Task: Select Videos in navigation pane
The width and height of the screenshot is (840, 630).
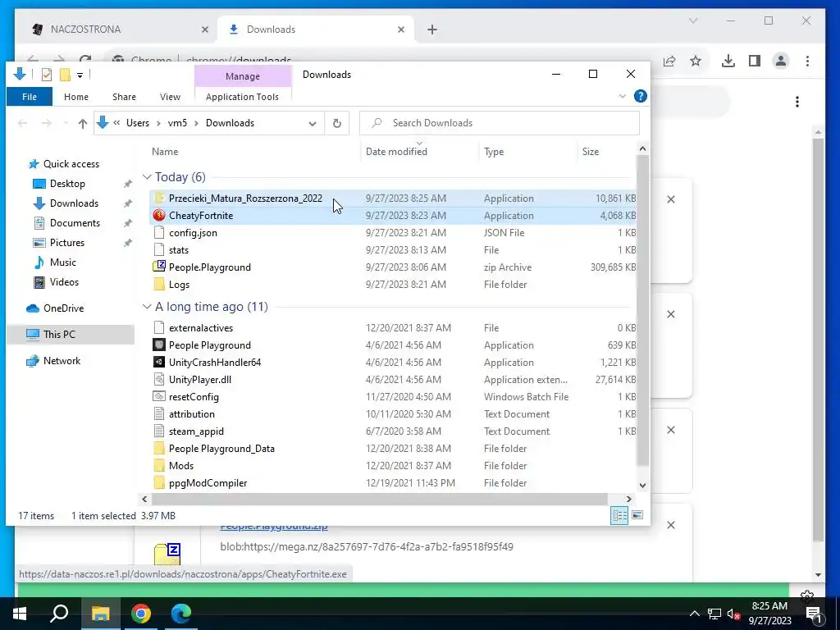Action: click(x=64, y=282)
